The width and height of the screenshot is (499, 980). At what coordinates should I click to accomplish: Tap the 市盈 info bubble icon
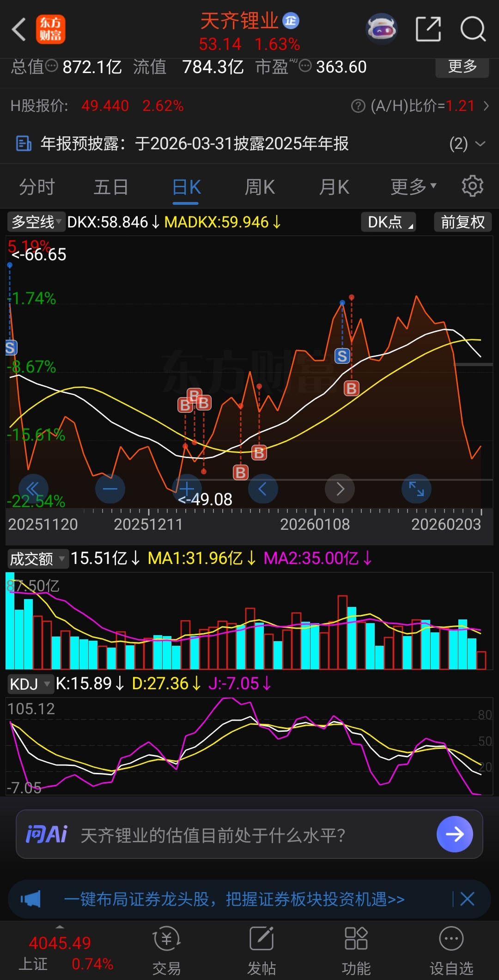click(305, 66)
